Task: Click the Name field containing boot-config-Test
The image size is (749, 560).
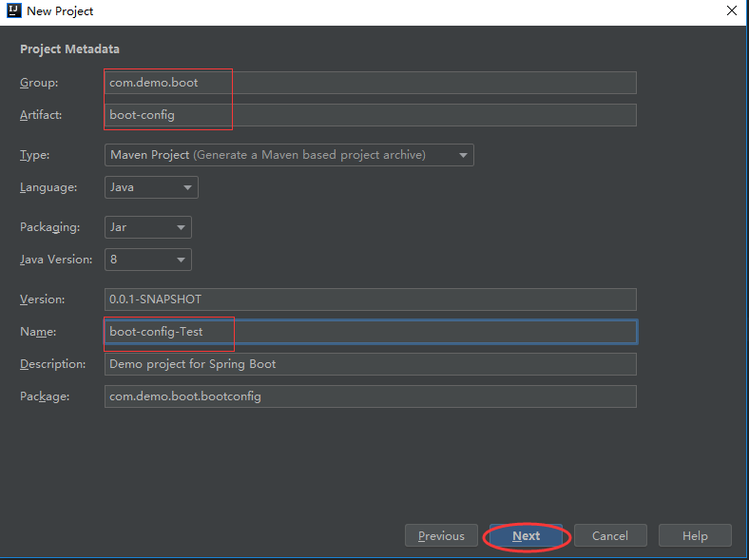Action: tap(371, 332)
